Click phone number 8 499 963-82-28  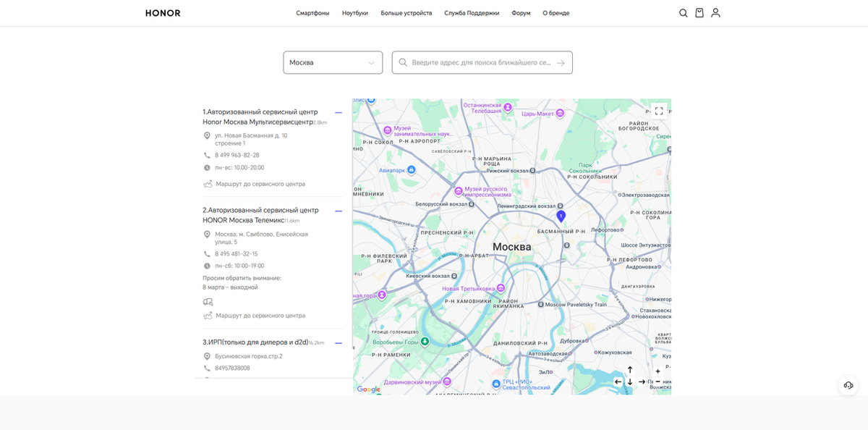(237, 155)
